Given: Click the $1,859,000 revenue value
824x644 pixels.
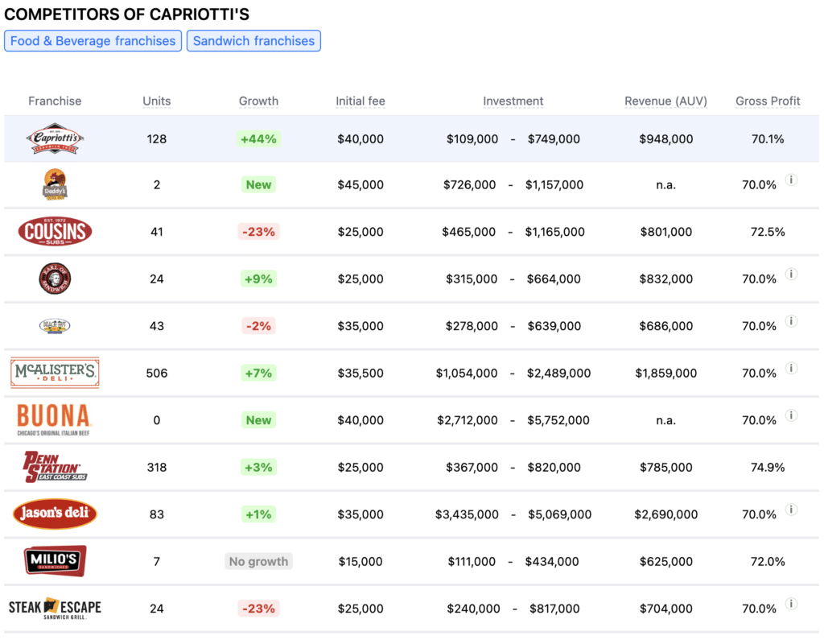Looking at the screenshot, I should click(x=665, y=373).
